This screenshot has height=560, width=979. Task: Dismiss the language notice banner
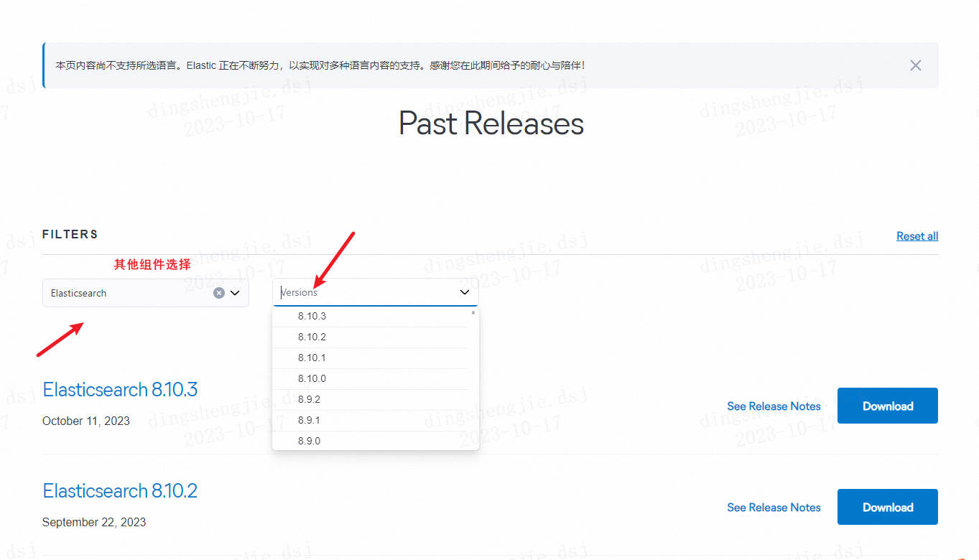[915, 65]
